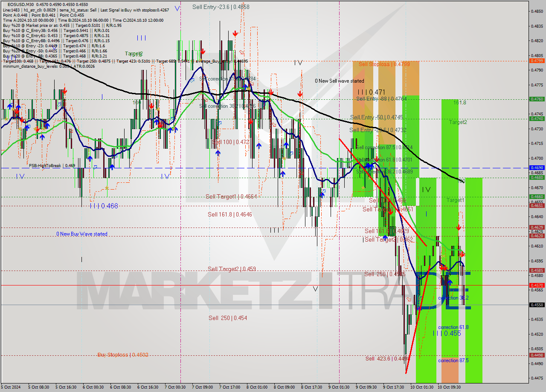This screenshot has width=546, height=392.
Task: Click the blue 'I I I 0.468' wave label
Action: click(104, 206)
